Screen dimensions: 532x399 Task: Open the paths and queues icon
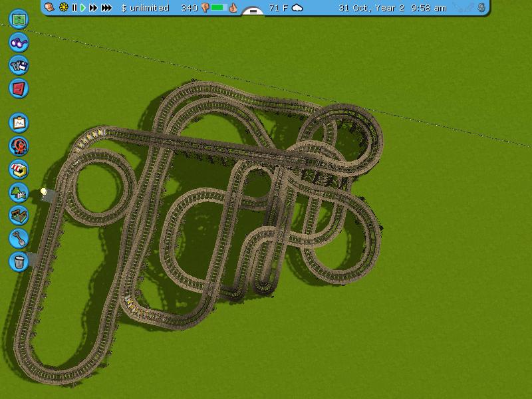point(19,215)
